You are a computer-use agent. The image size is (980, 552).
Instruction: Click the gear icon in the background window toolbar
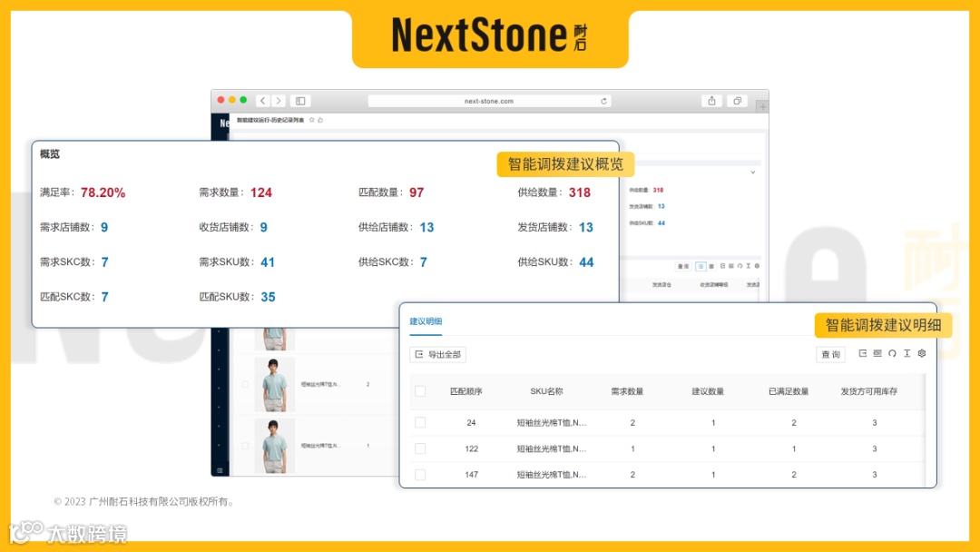(x=757, y=266)
